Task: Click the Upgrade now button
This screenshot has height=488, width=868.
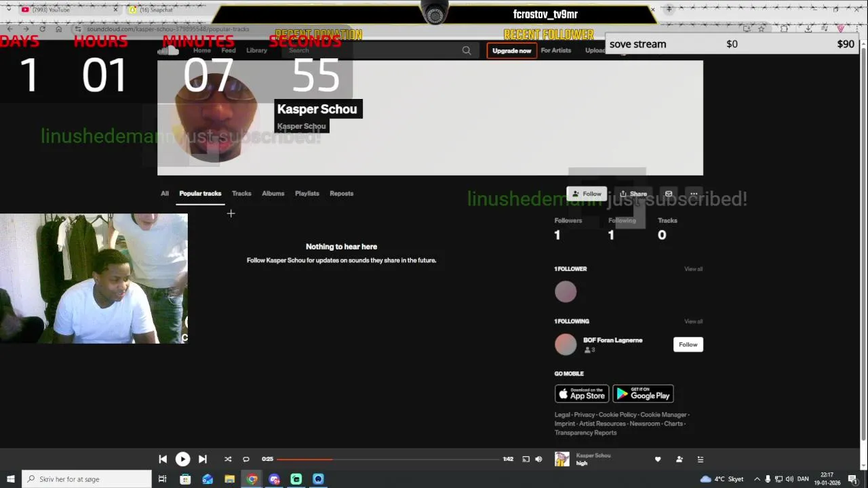Action: 512,51
